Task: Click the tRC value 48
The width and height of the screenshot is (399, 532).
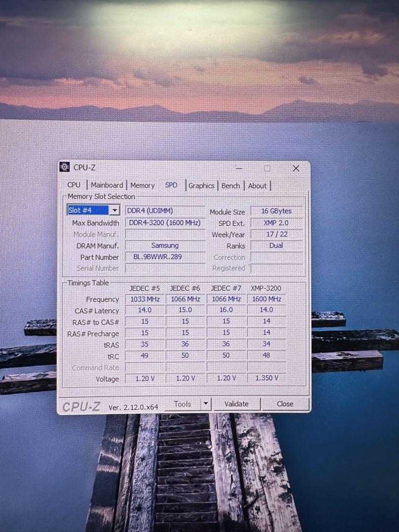Action: 266,355
